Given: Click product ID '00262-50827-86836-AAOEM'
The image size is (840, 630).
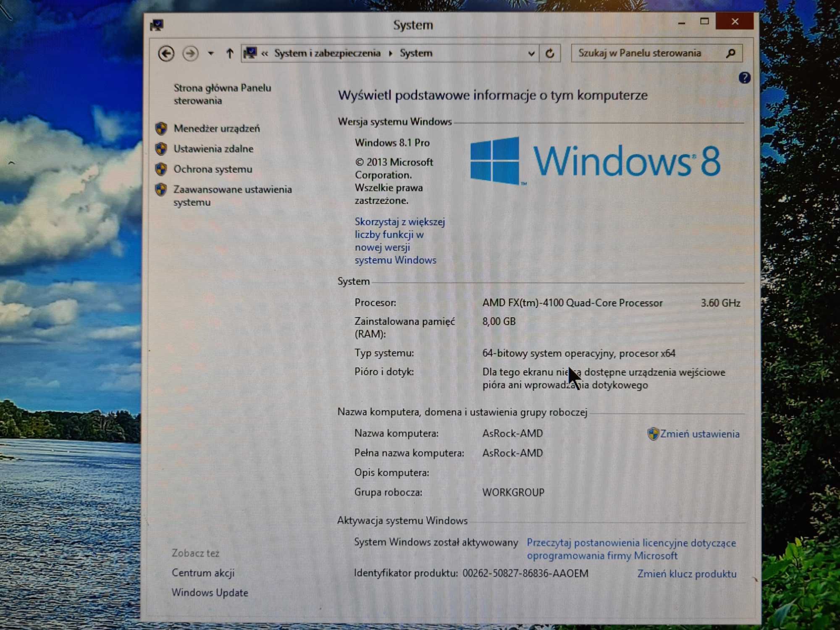Looking at the screenshot, I should [x=525, y=573].
